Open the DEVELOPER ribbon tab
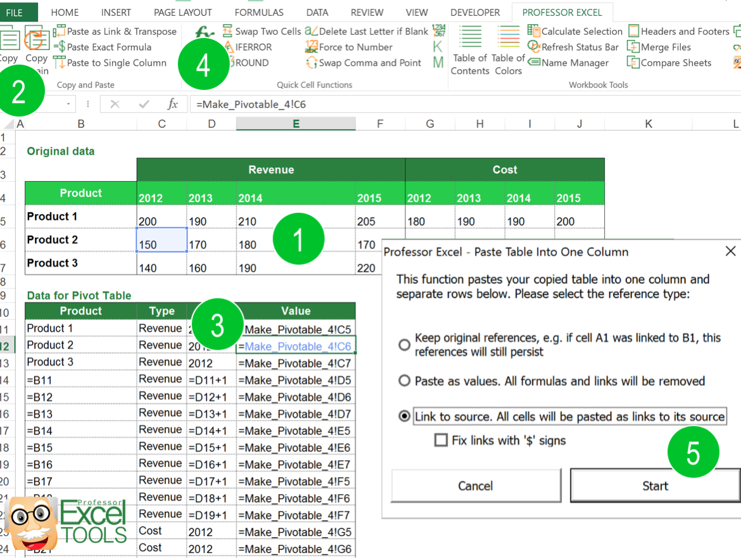 click(475, 11)
